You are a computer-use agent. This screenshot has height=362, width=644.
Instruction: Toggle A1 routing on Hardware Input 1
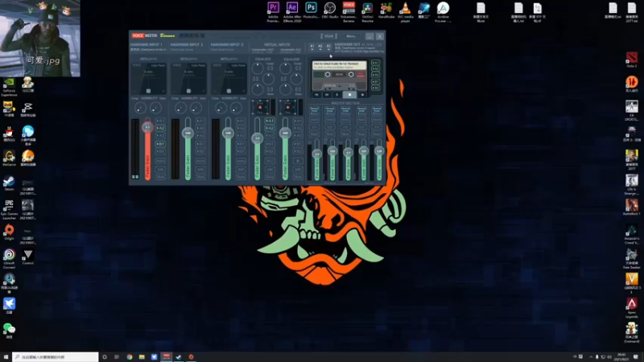tap(160, 121)
